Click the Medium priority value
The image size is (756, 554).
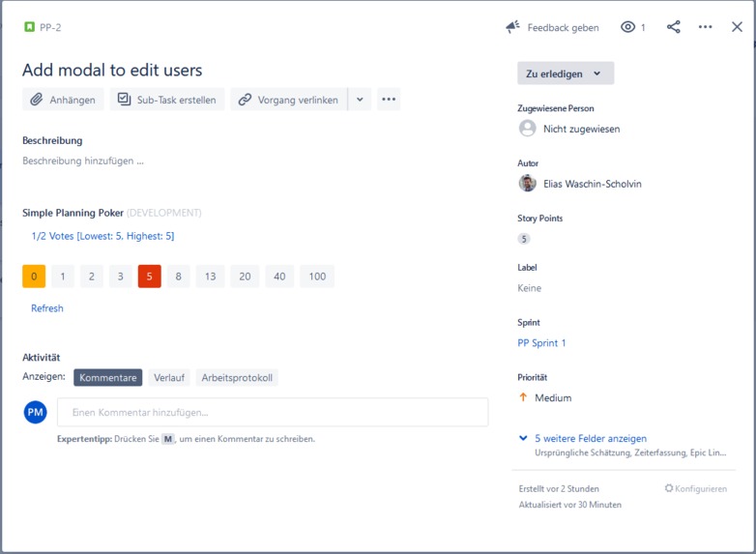point(553,398)
